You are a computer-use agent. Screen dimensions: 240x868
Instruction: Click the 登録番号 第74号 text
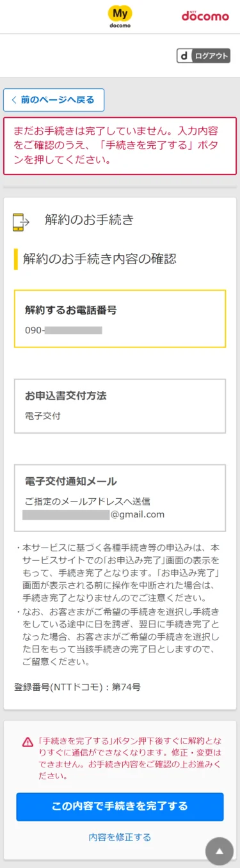pyautogui.click(x=77, y=687)
